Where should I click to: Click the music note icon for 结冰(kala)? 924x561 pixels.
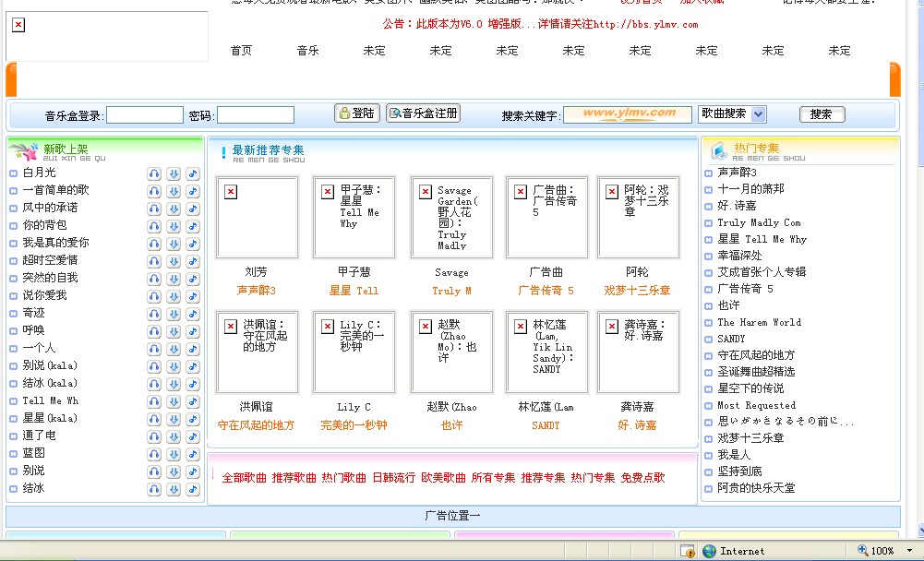193,384
